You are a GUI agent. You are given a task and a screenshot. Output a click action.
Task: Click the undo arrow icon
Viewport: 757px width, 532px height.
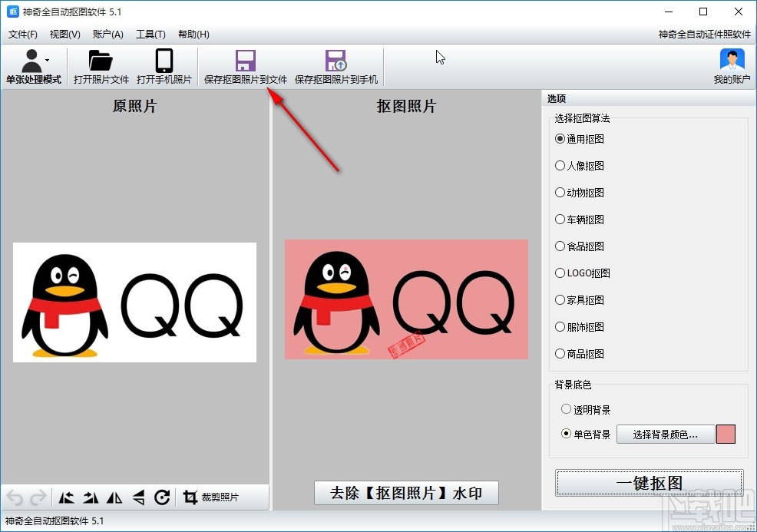15,497
